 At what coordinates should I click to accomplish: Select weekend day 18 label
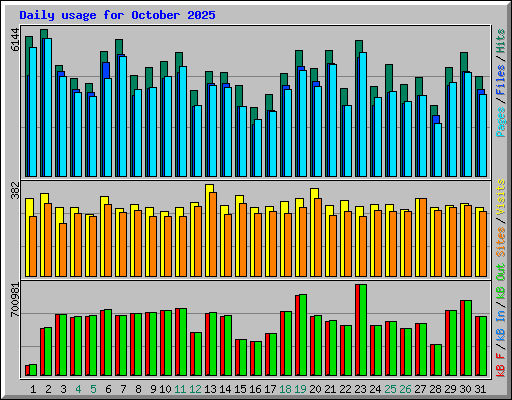click(285, 389)
